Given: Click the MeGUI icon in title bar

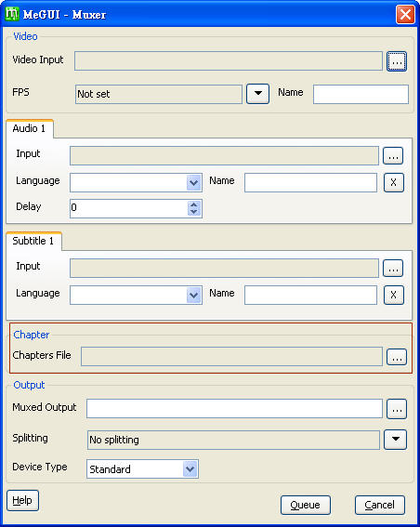Looking at the screenshot, I should (x=12, y=14).
